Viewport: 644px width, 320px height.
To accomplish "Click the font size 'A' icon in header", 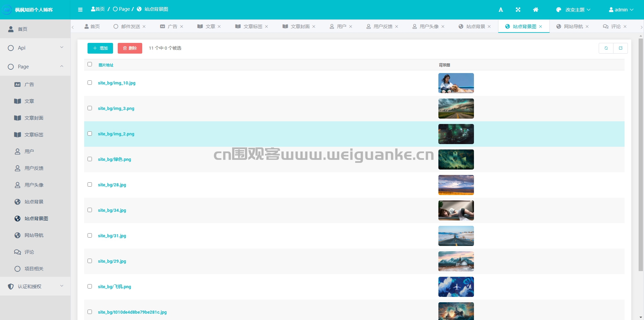I will [501, 10].
